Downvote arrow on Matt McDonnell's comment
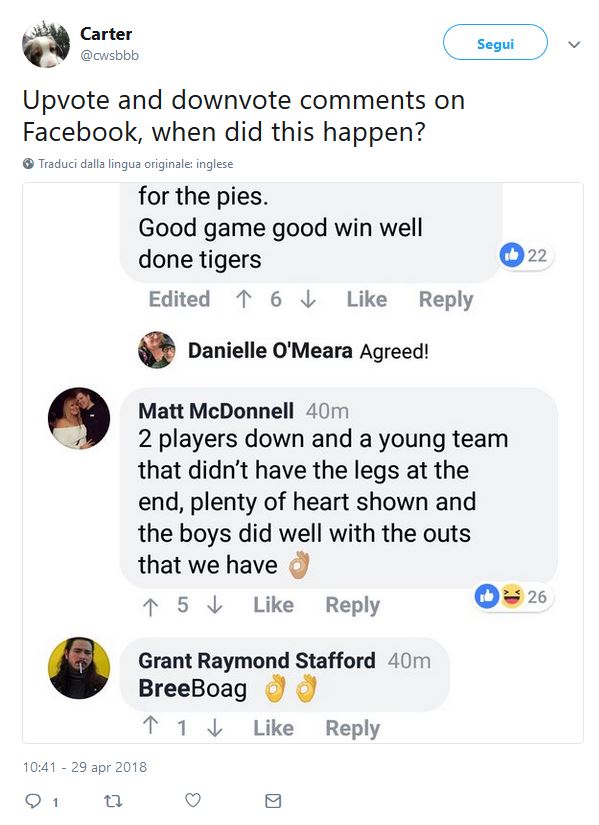599x825 pixels. [215, 605]
